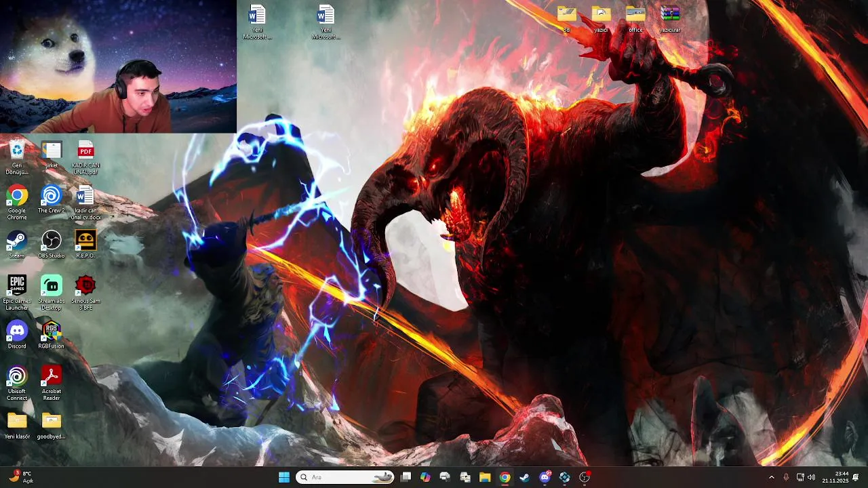Open the Acrobat Reader shortcut
868x488 pixels.
click(x=52, y=384)
